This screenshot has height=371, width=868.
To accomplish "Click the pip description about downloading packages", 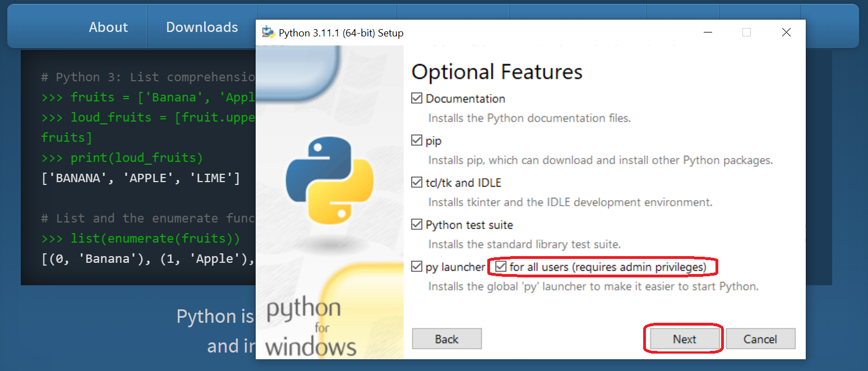I will click(x=601, y=160).
